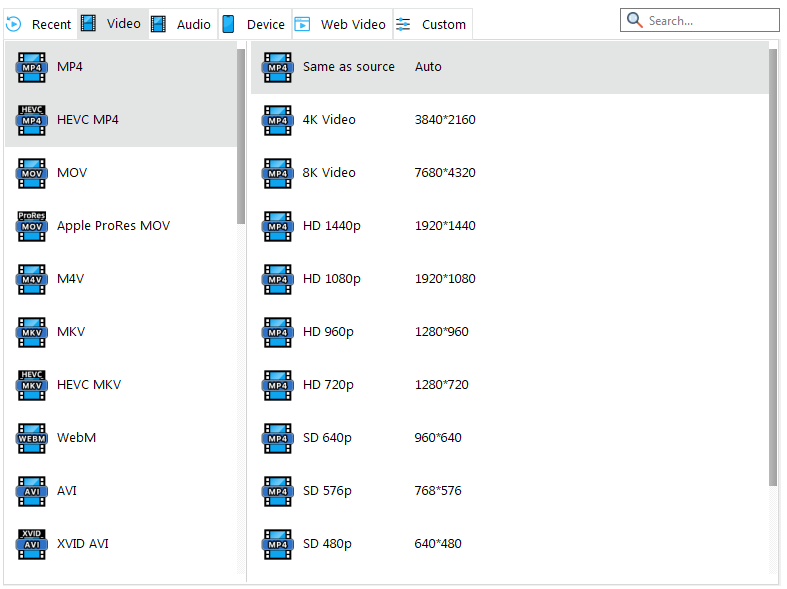Click the WebM format icon

click(32, 438)
